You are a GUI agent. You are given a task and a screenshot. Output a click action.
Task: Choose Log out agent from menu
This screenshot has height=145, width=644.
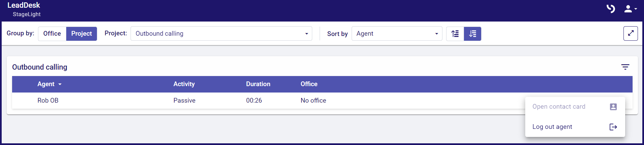tap(552, 127)
